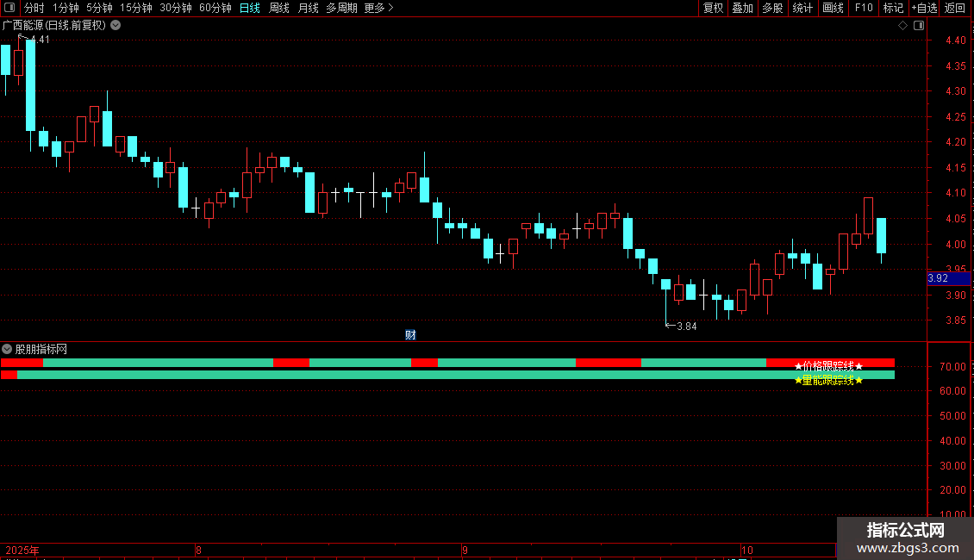Click the 4.00 price axis label
Viewport: 974px width, 560px height.
point(955,245)
